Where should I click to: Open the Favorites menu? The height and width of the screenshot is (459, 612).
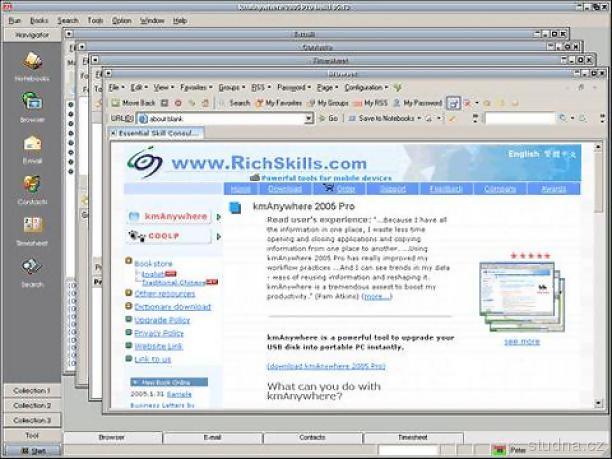tap(196, 87)
